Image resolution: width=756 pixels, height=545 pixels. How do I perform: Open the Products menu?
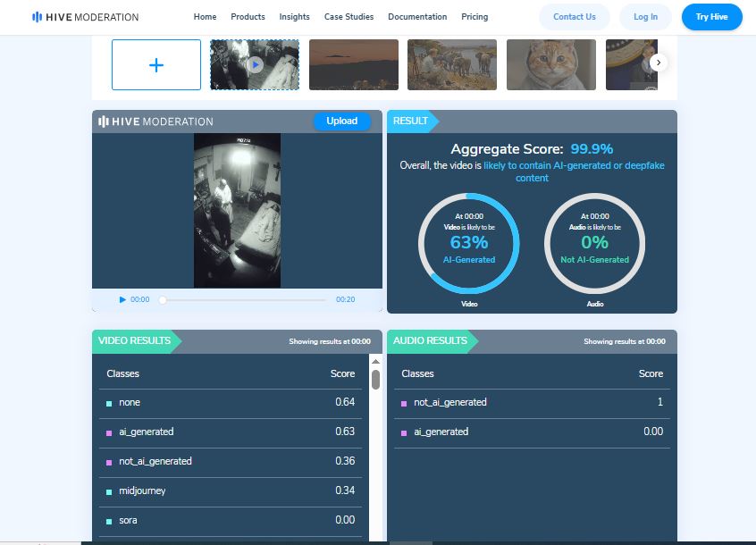coord(248,17)
